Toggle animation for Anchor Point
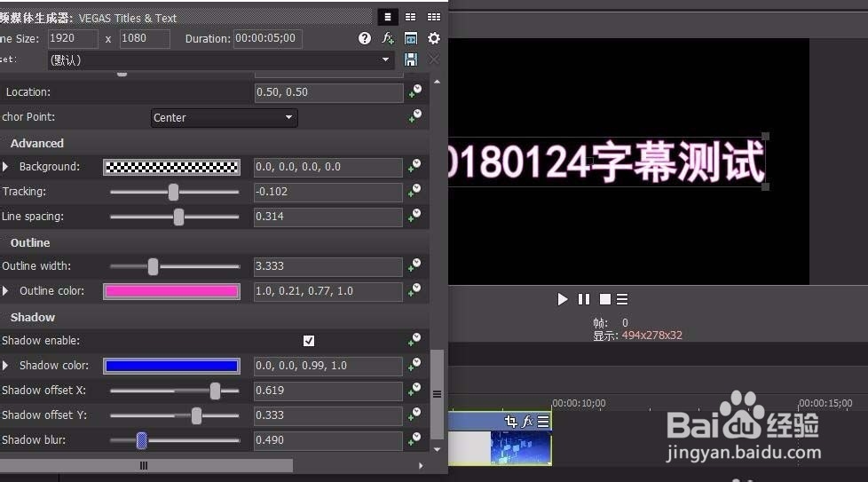The width and height of the screenshot is (868, 482). 415,116
